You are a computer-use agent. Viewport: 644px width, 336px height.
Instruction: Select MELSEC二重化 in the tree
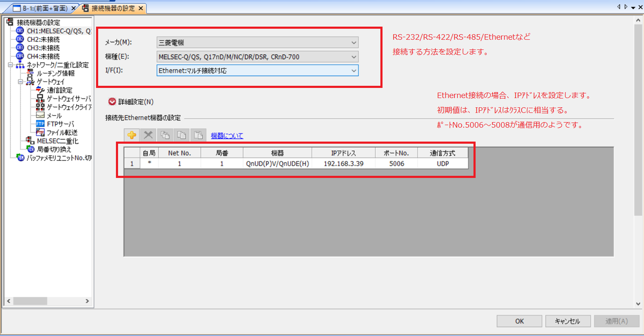coord(57,141)
